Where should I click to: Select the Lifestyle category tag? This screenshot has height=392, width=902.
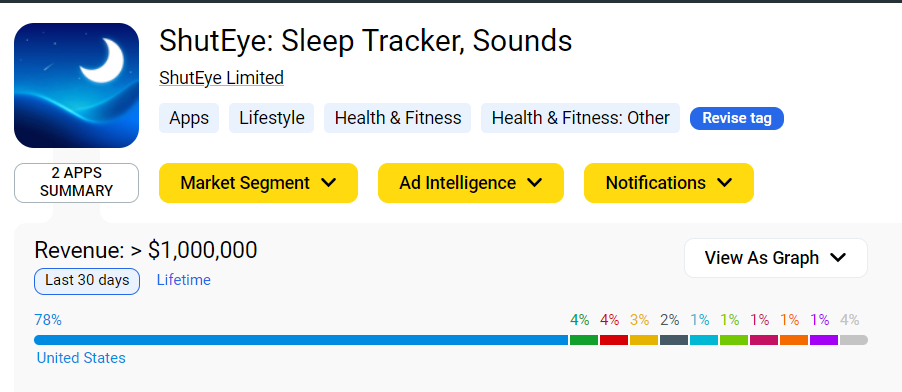click(x=272, y=118)
